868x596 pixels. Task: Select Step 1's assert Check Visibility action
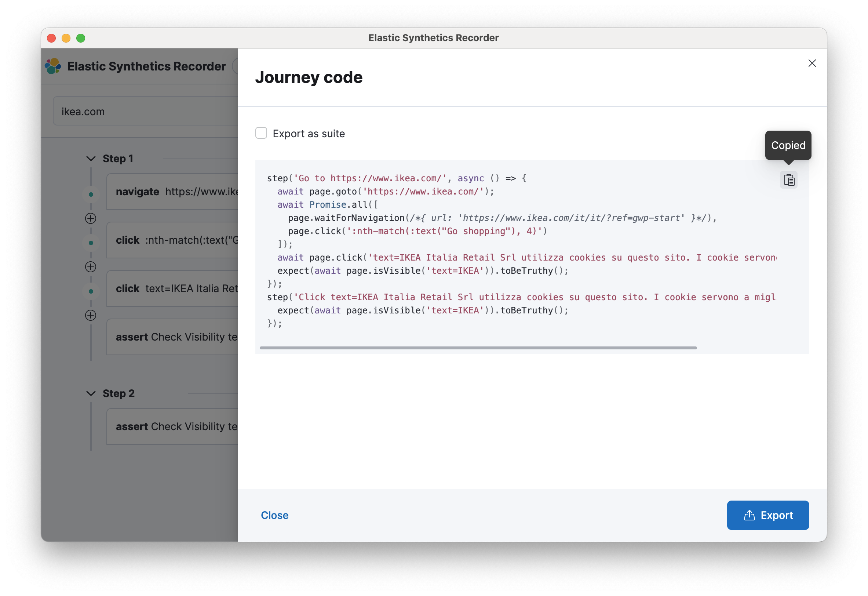tap(172, 337)
